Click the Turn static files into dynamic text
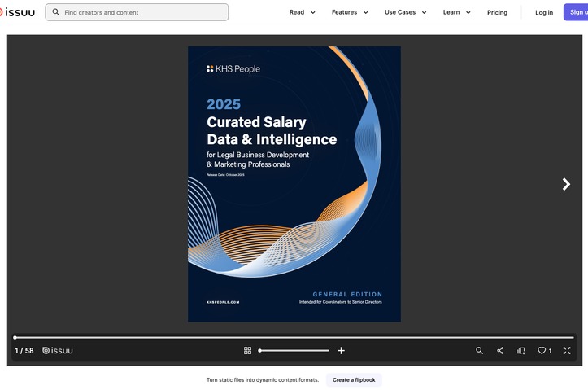 pyautogui.click(x=263, y=380)
